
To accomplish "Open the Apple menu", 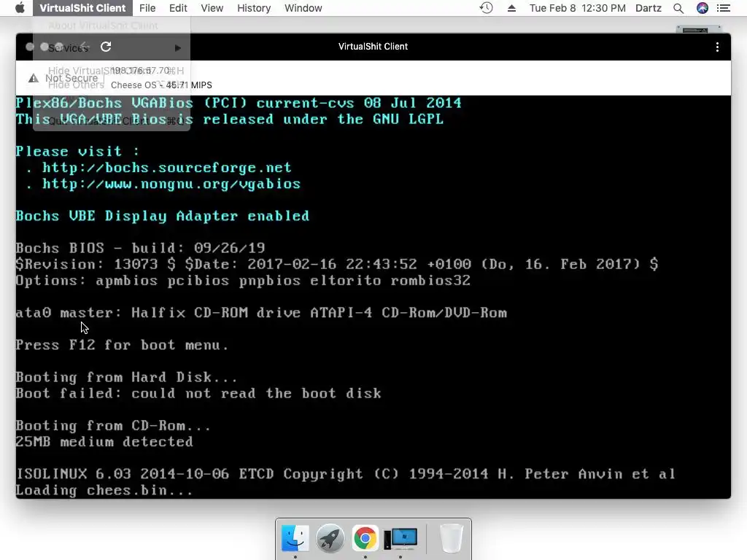I will coord(20,8).
